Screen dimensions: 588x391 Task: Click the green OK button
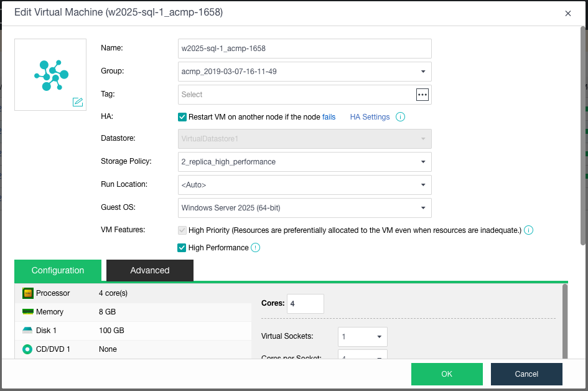(447, 374)
